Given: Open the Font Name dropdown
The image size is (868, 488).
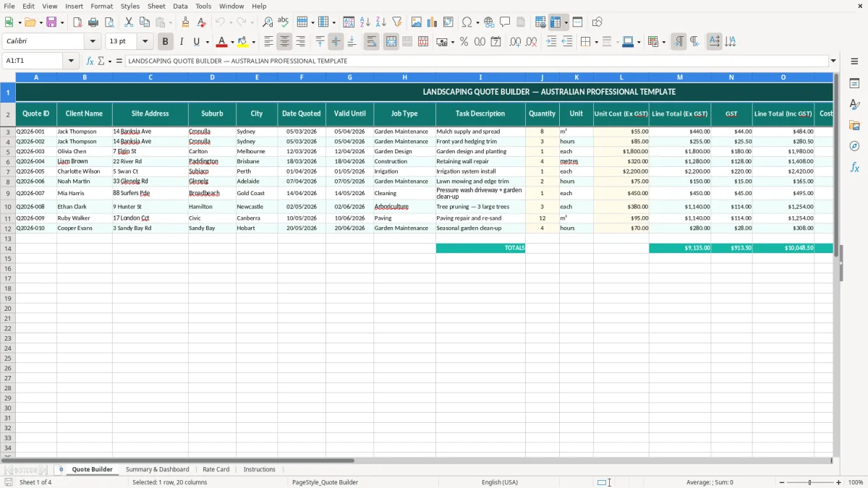Looking at the screenshot, I should click(x=93, y=41).
